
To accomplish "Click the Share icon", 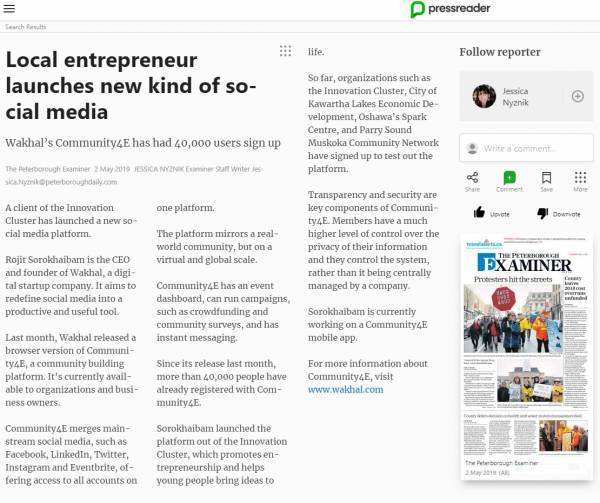I will (x=472, y=177).
